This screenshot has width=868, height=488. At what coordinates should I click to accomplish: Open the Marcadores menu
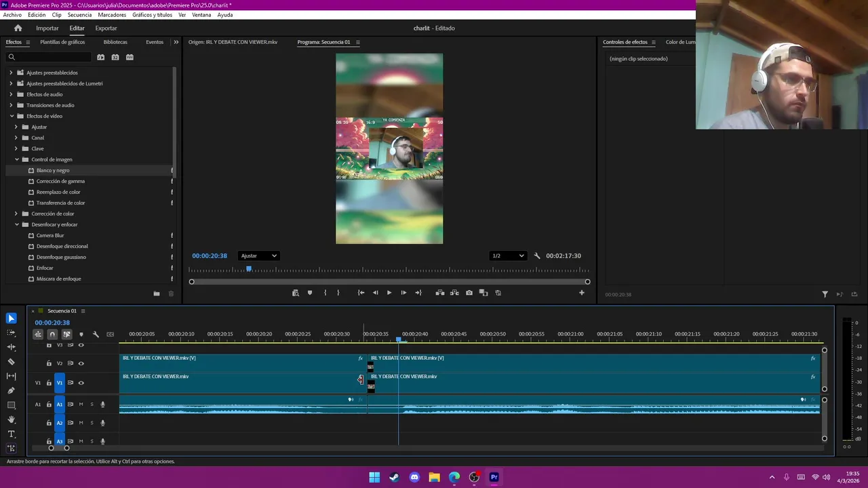(111, 15)
